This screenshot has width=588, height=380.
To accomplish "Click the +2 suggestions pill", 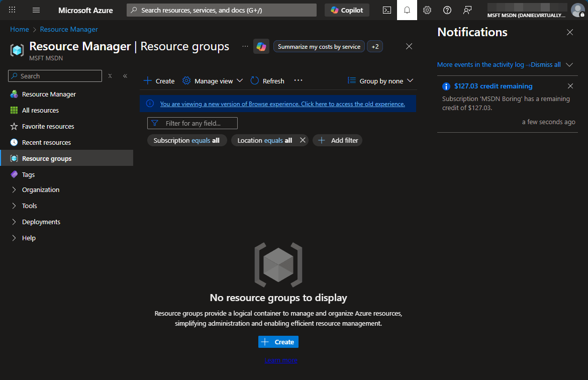I will coord(375,47).
